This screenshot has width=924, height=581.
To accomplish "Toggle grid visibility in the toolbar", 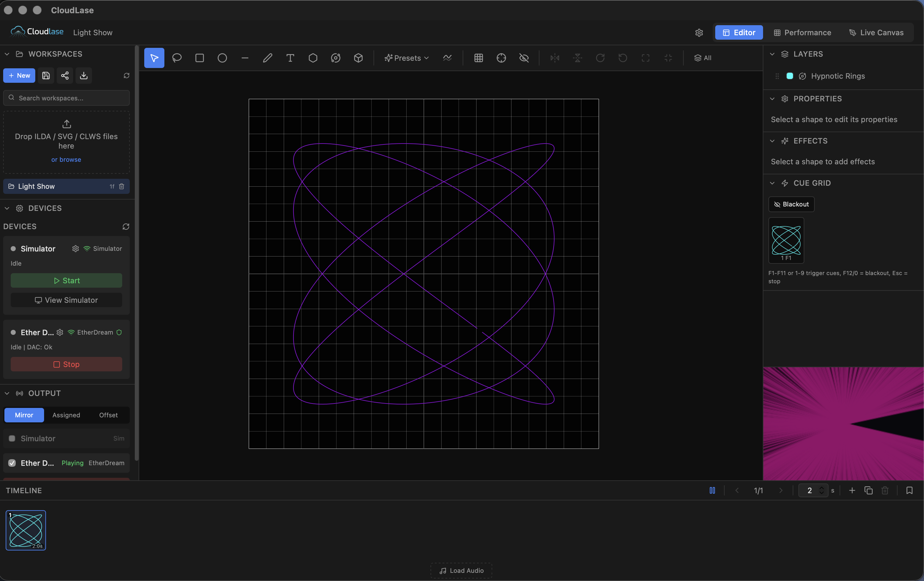I will tap(478, 58).
